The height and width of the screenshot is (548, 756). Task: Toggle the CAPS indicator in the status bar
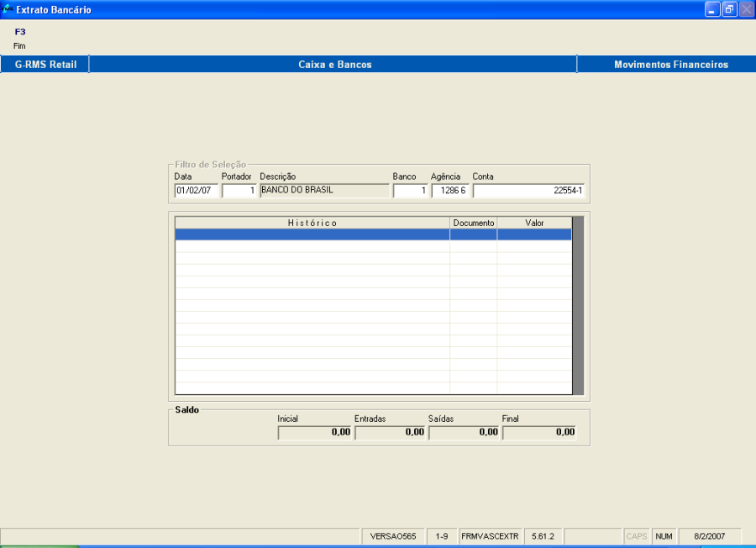point(636,535)
